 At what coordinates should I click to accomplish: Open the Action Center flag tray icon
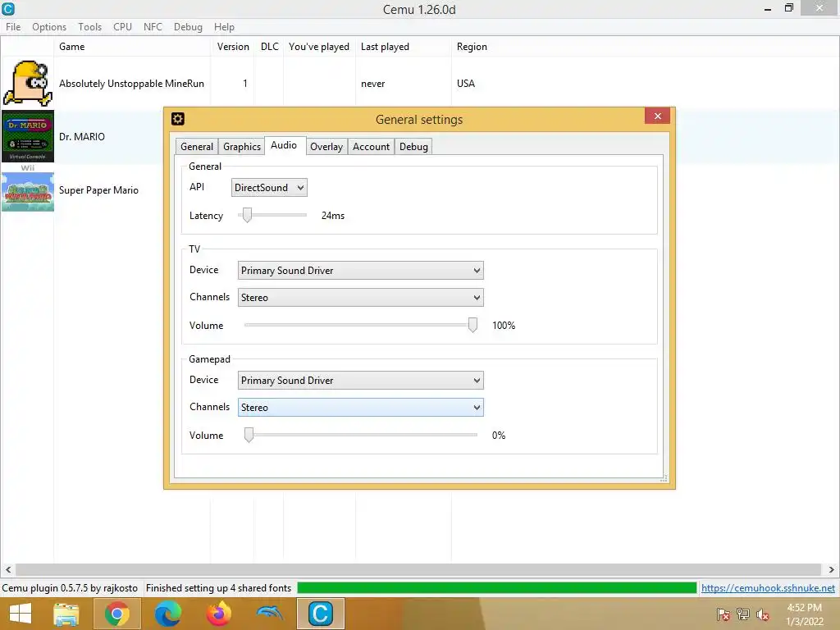point(723,614)
